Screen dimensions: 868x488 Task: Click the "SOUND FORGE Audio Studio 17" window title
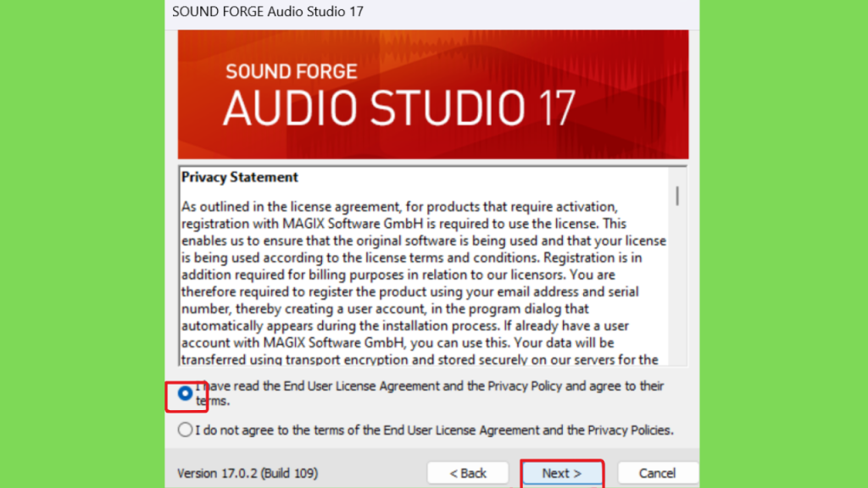(267, 12)
